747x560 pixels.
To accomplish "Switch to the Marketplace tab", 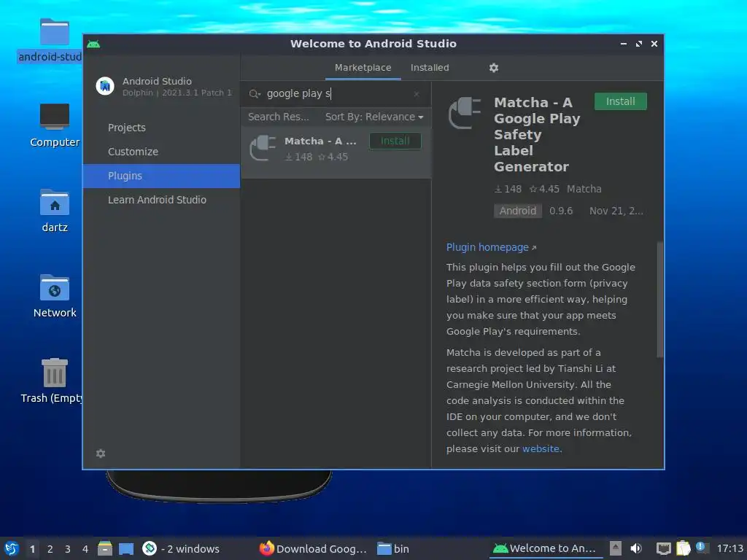I will click(x=363, y=68).
